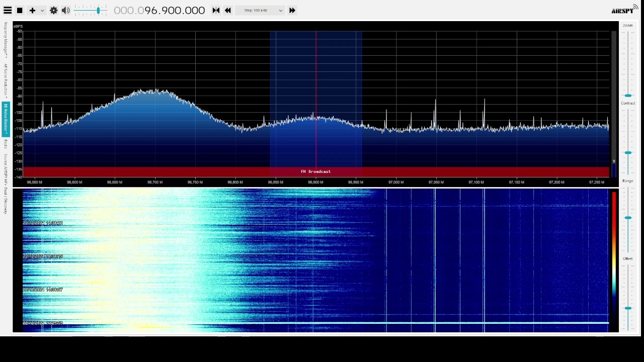Image resolution: width=644 pixels, height=362 pixels.
Task: Select the BB Noise Blanker side tab
Action: tap(6, 119)
